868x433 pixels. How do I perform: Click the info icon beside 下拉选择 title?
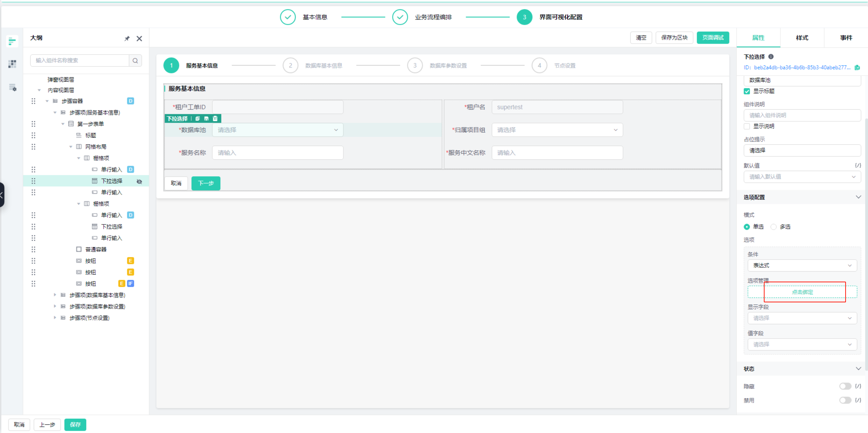click(771, 57)
